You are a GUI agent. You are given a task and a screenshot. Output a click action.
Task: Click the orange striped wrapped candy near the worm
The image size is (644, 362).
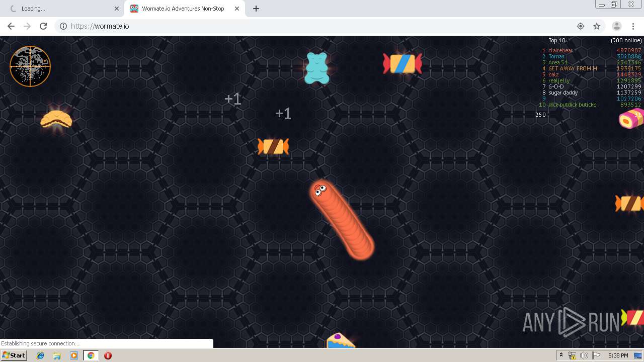273,146
